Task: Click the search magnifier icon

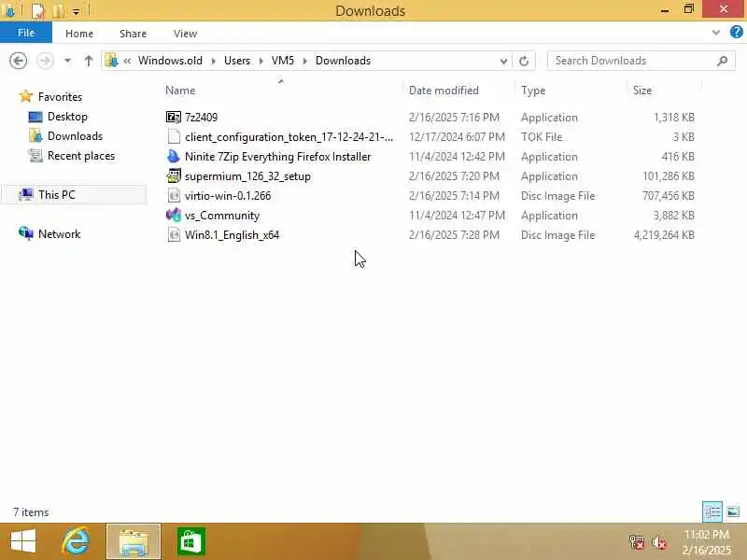Action: tap(722, 61)
